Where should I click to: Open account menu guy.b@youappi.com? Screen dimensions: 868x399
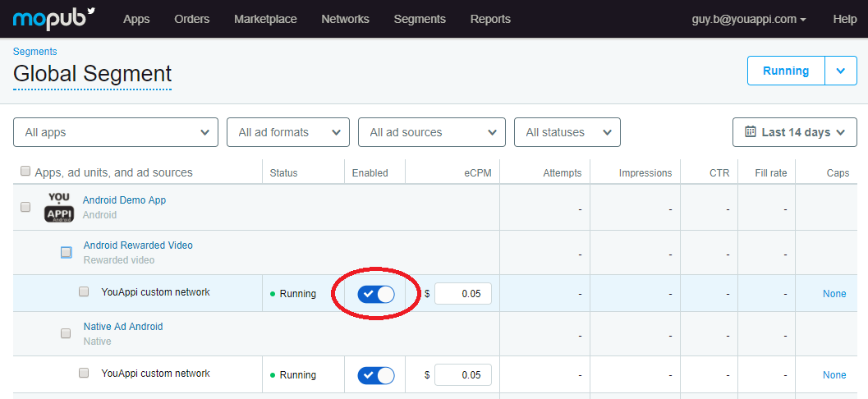tap(749, 19)
